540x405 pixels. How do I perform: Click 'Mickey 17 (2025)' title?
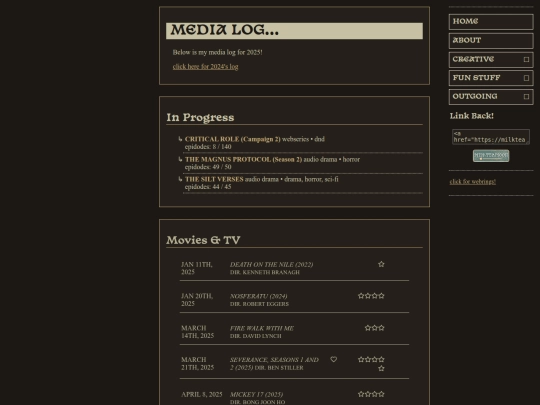coord(256,395)
